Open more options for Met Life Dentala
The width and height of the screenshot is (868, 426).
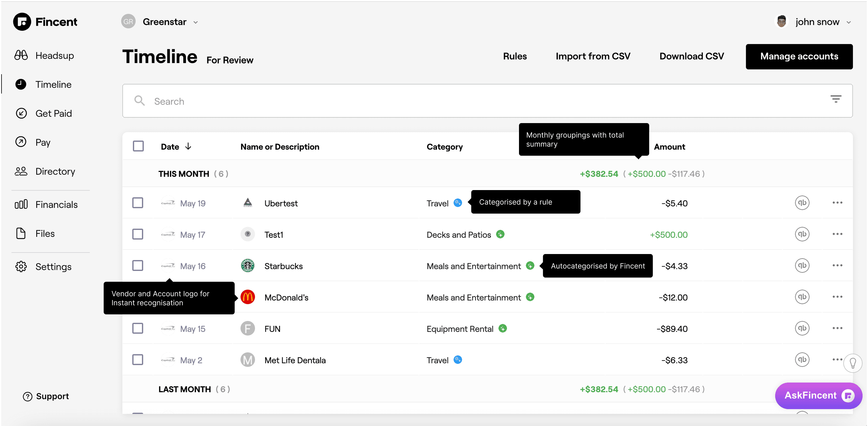point(837,360)
